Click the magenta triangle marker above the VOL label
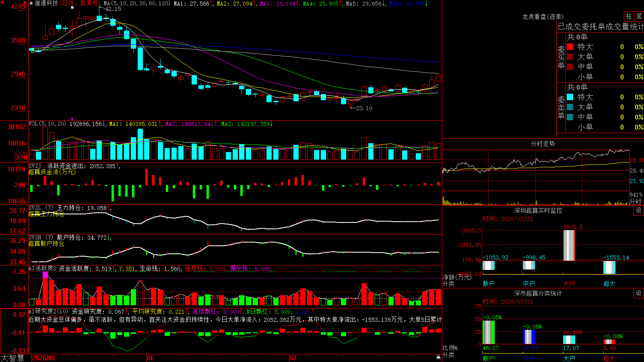The height and width of the screenshot is (362, 644). click(72, 119)
